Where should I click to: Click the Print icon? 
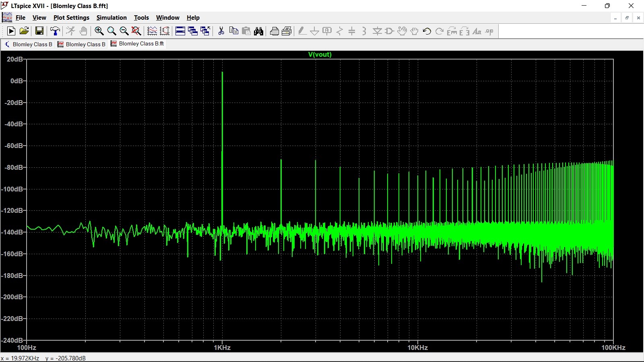(287, 31)
